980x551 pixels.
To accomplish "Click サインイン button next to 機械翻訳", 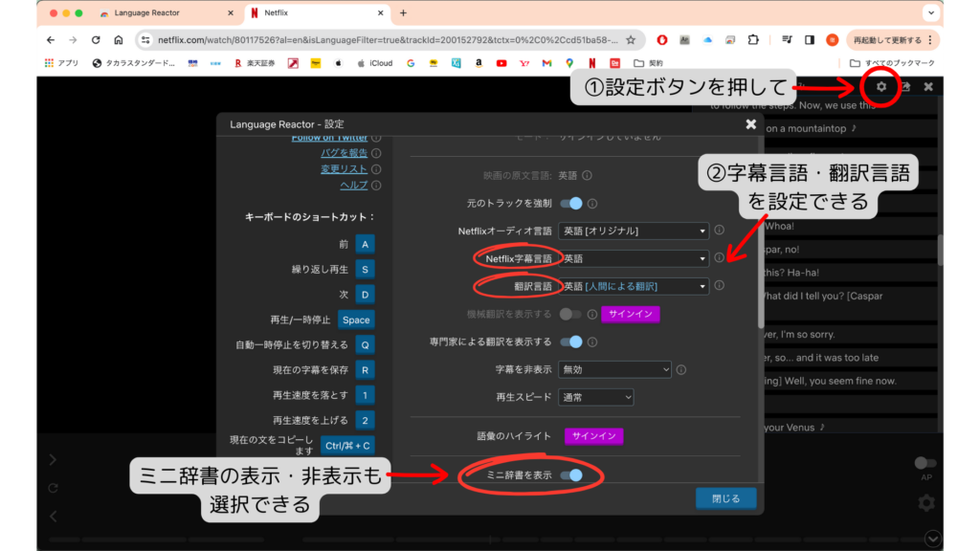I will [x=630, y=314].
